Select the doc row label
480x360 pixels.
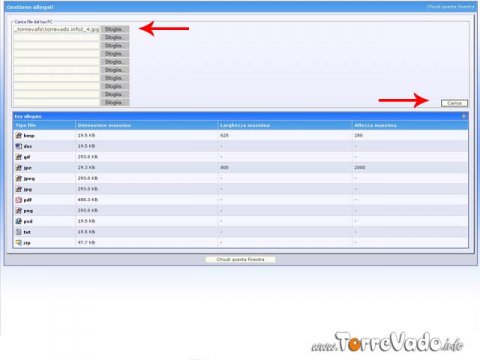tap(28, 146)
